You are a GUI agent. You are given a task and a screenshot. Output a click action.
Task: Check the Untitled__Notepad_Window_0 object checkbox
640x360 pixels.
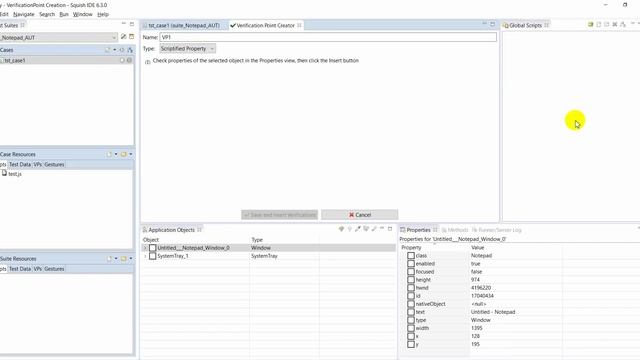tap(153, 248)
